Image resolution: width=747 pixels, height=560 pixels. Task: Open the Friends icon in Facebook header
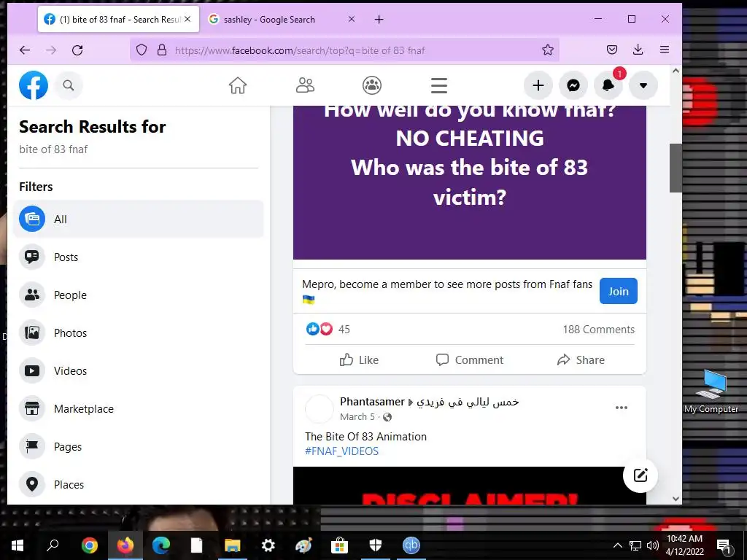[x=305, y=86]
